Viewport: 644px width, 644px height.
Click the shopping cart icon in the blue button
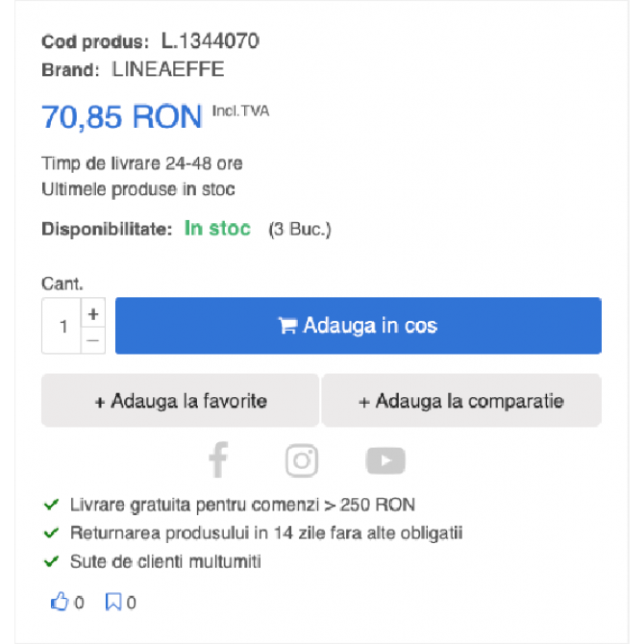pyautogui.click(x=287, y=326)
